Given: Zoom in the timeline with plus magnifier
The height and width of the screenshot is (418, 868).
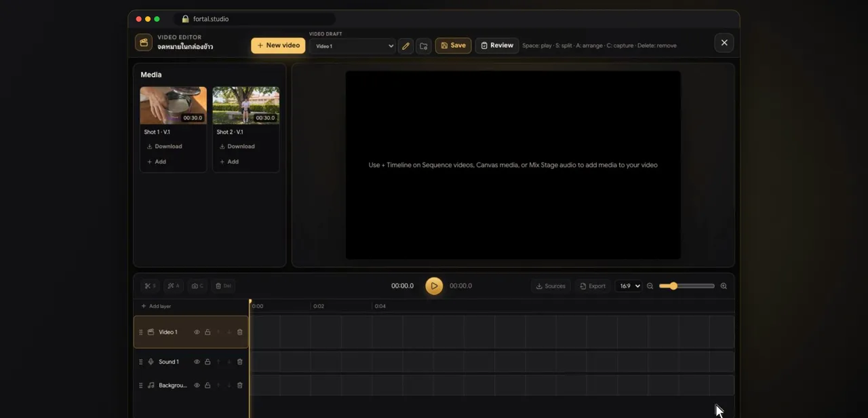Looking at the screenshot, I should click(x=724, y=286).
